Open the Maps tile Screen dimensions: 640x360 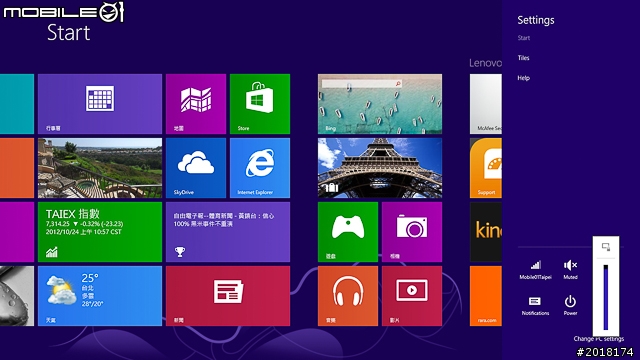[196, 104]
